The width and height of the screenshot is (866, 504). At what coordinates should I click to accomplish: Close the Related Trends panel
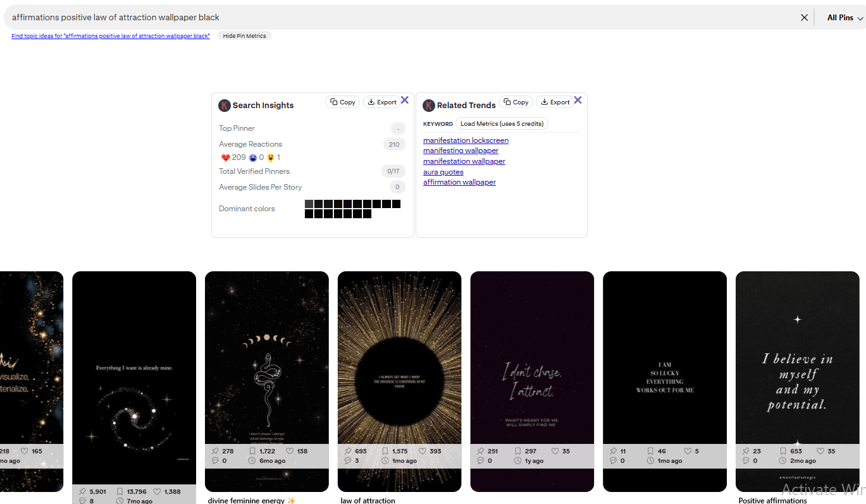578,100
